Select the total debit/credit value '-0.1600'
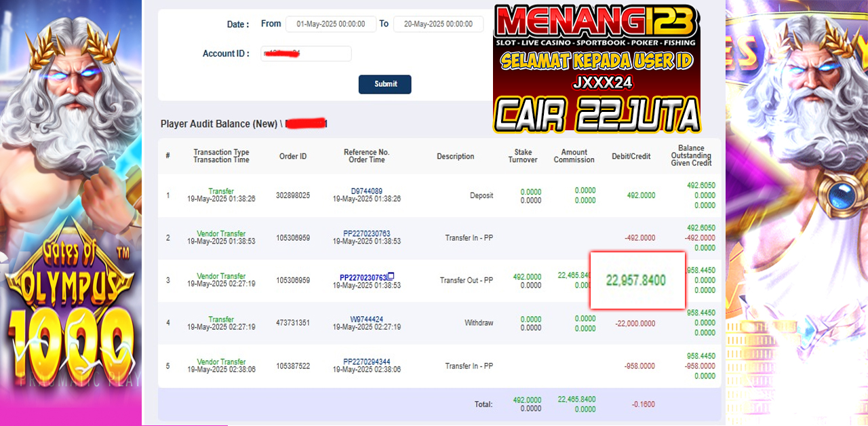Screen dimensions: 868x426 point(644,404)
